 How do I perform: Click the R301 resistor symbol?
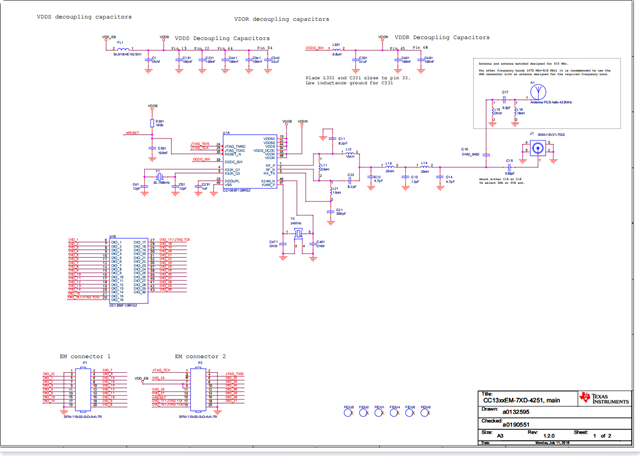[x=152, y=123]
